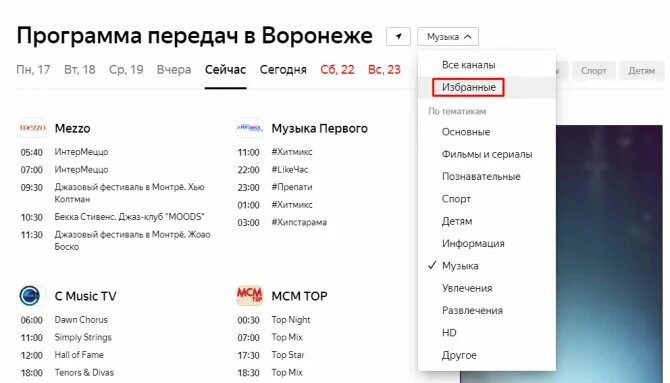This screenshot has height=383, width=670.
Task: Switch to Ср, 19 day tab
Action: click(x=126, y=70)
